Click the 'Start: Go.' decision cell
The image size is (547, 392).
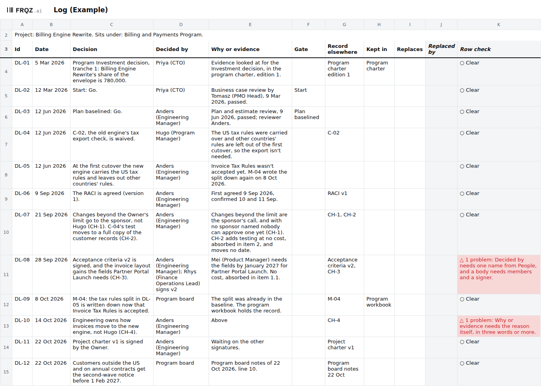(x=112, y=96)
